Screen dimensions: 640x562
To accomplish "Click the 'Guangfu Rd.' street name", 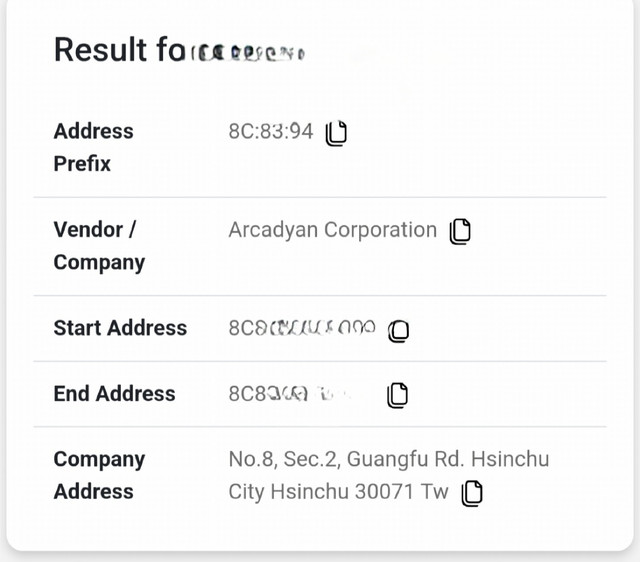I will 405,460.
